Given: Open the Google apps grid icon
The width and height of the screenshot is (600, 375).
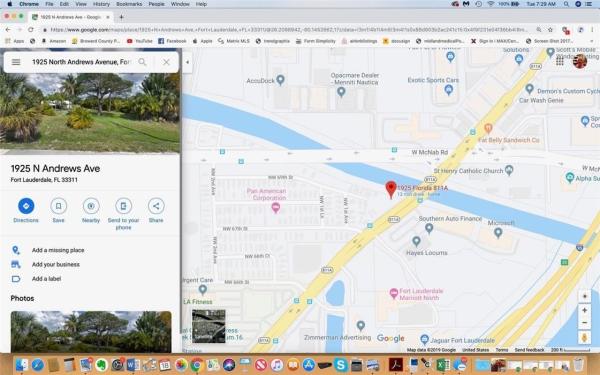Looking at the screenshot, I should [559, 61].
